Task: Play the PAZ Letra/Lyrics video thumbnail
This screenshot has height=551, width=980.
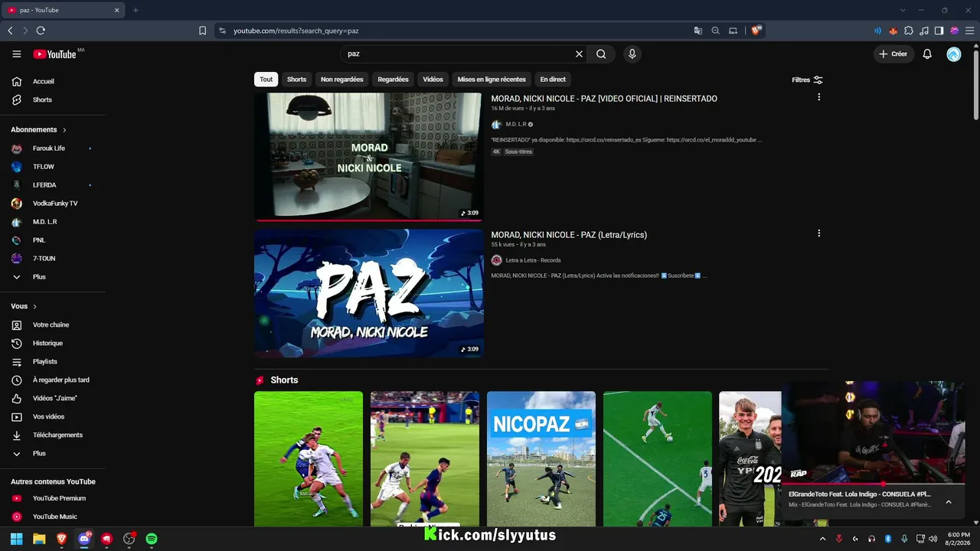Action: (368, 293)
